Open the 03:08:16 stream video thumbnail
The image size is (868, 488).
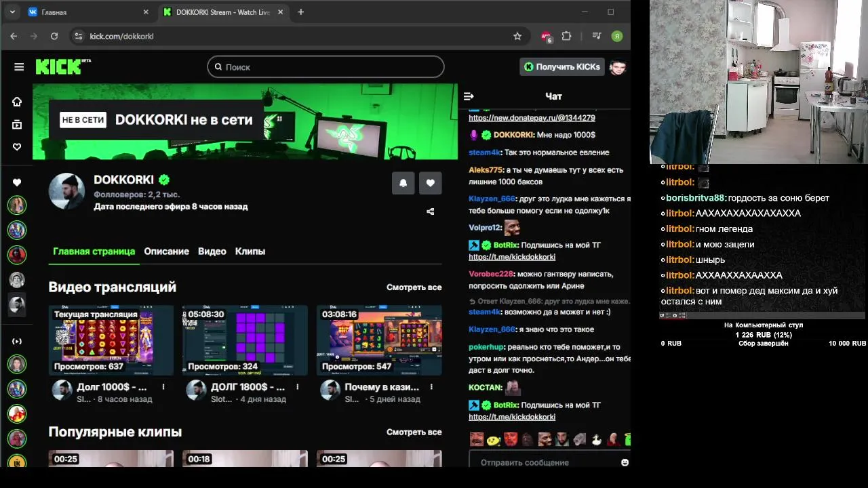point(379,340)
